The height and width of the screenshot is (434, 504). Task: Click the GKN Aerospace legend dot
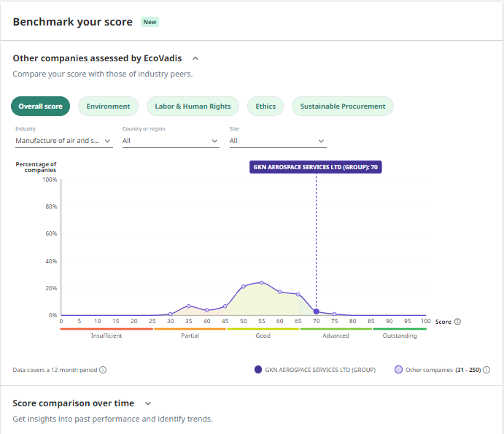(x=257, y=370)
